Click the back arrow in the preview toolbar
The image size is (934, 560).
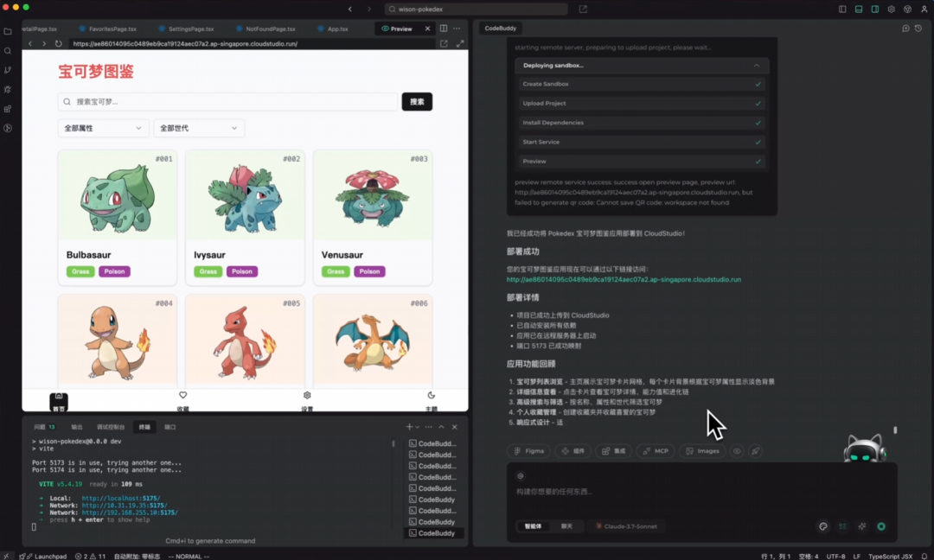[x=32, y=41]
